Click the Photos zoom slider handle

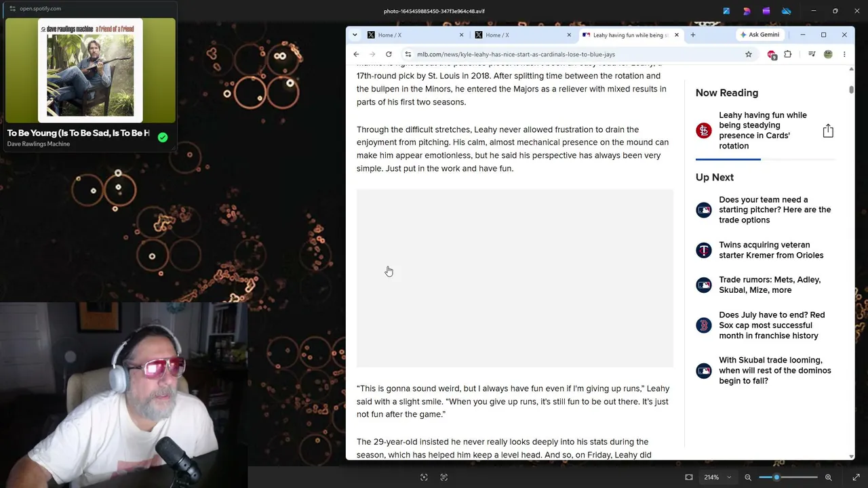pos(776,477)
